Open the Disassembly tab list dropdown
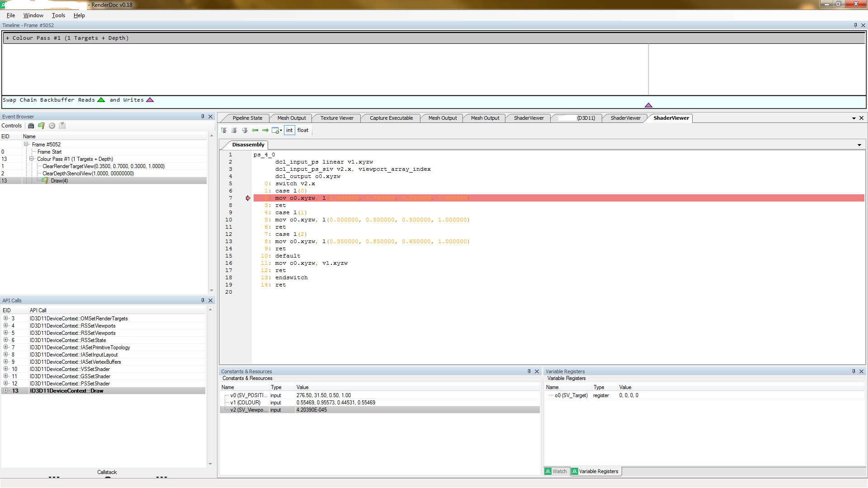This screenshot has height=488, width=868. 859,145
